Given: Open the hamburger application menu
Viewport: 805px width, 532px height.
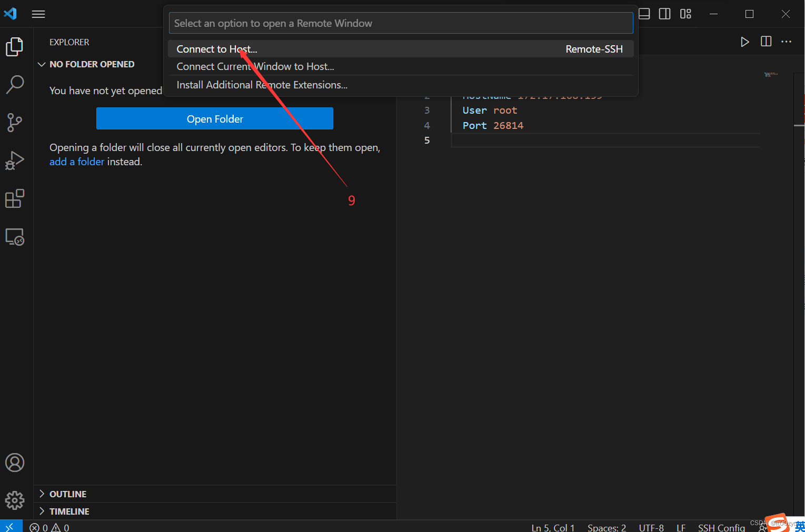Looking at the screenshot, I should [38, 14].
